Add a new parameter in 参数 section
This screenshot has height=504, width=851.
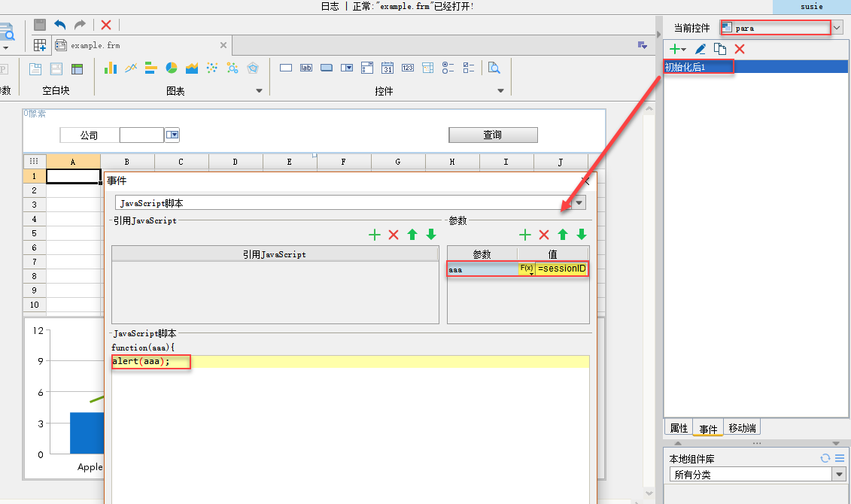524,235
